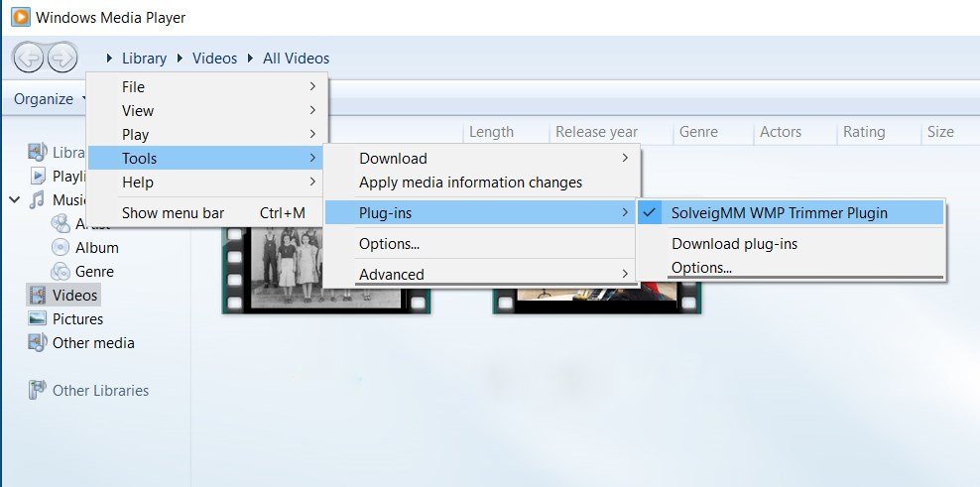The image size is (980, 487).
Task: Open Options... in the Tools submenu
Action: [x=482, y=244]
